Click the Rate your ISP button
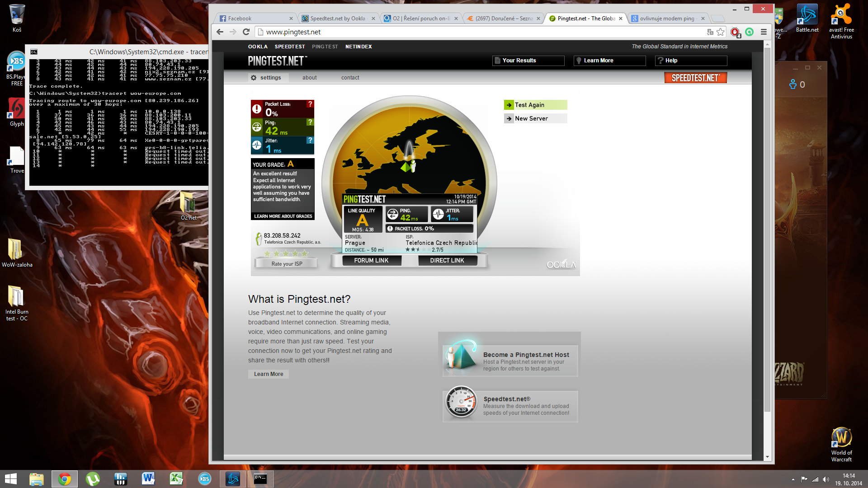The width and height of the screenshot is (868, 488). tap(287, 263)
